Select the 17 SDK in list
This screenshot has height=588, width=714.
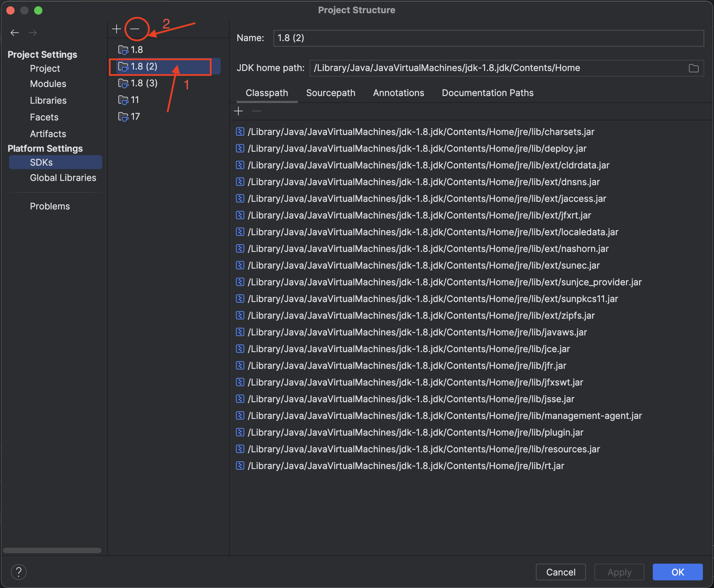click(x=135, y=117)
